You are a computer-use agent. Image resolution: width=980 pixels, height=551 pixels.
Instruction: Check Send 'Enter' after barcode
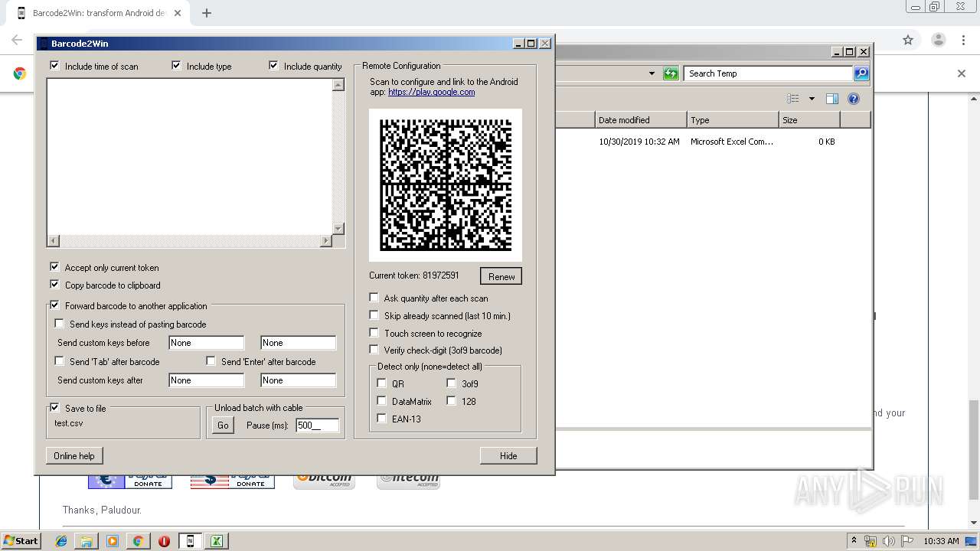coord(211,361)
